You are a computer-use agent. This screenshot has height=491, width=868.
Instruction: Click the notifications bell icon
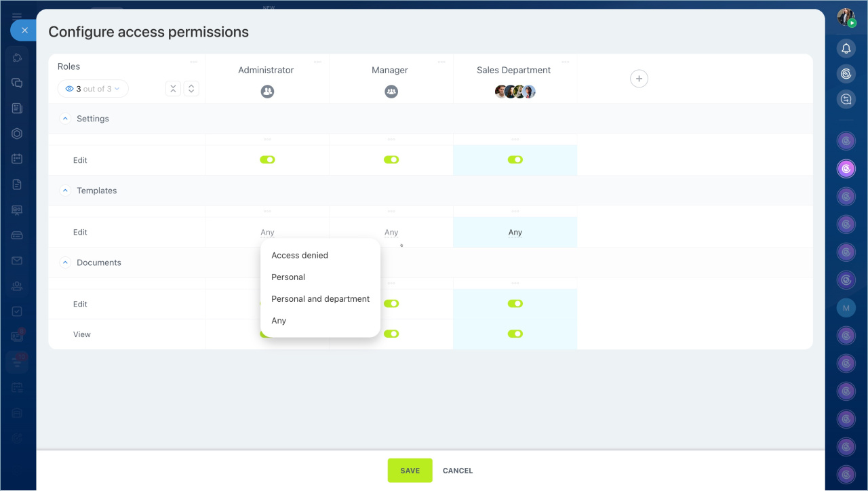pyautogui.click(x=846, y=48)
